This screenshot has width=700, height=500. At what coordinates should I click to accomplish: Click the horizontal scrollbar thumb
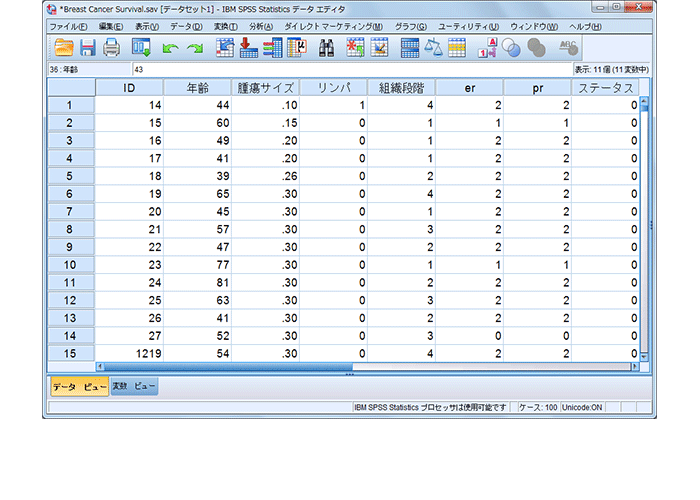click(228, 367)
